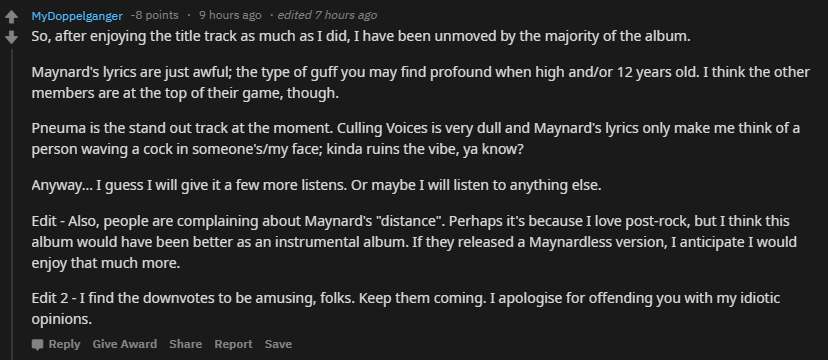Report the comment
The image size is (828, 360).
[233, 344]
